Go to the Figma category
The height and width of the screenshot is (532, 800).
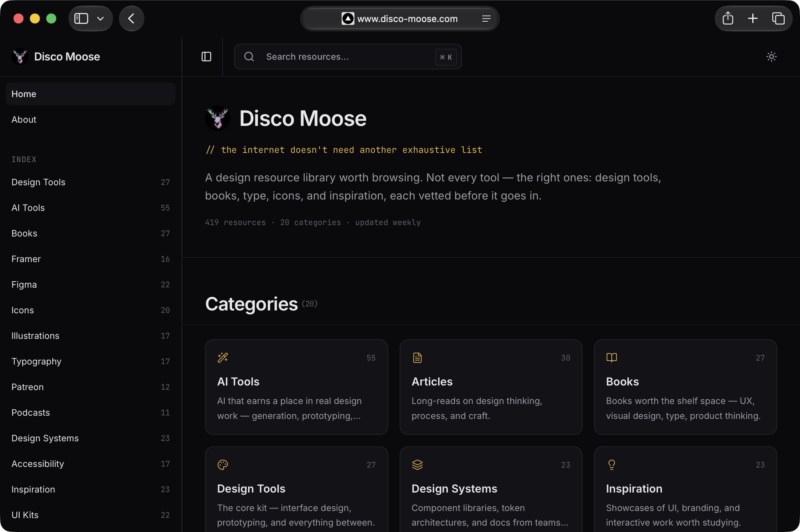91,284
